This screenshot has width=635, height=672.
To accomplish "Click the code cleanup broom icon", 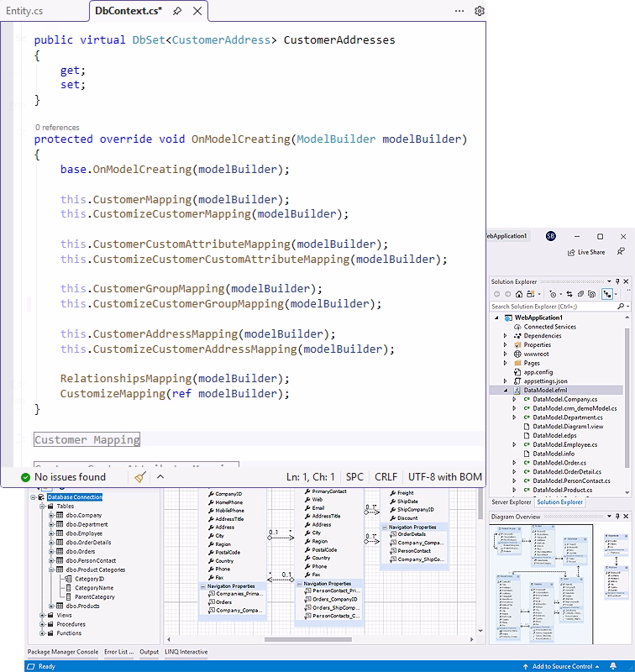I will (x=140, y=477).
